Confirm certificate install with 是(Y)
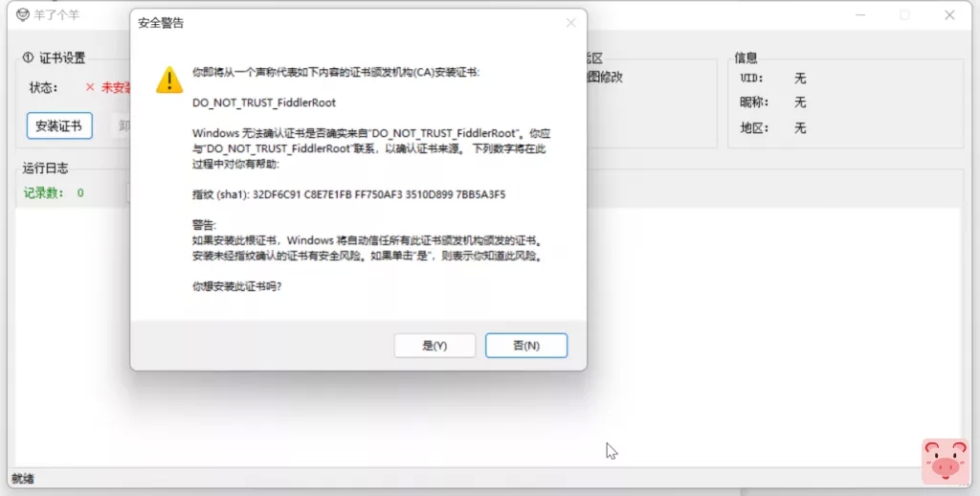This screenshot has height=496, width=980. pos(434,346)
